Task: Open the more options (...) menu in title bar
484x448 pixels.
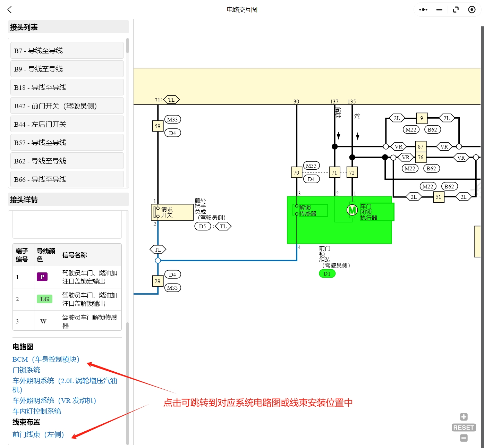Action: [x=423, y=9]
